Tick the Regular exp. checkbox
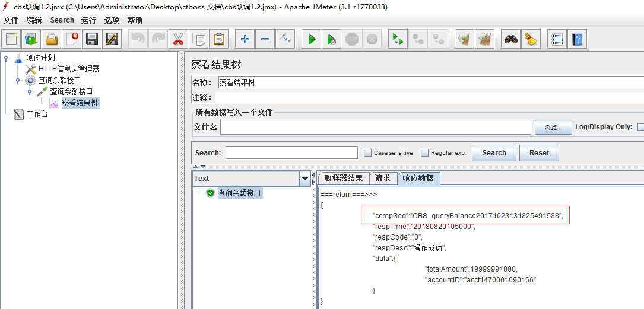Viewport: 644px width, 309px height. coord(424,153)
